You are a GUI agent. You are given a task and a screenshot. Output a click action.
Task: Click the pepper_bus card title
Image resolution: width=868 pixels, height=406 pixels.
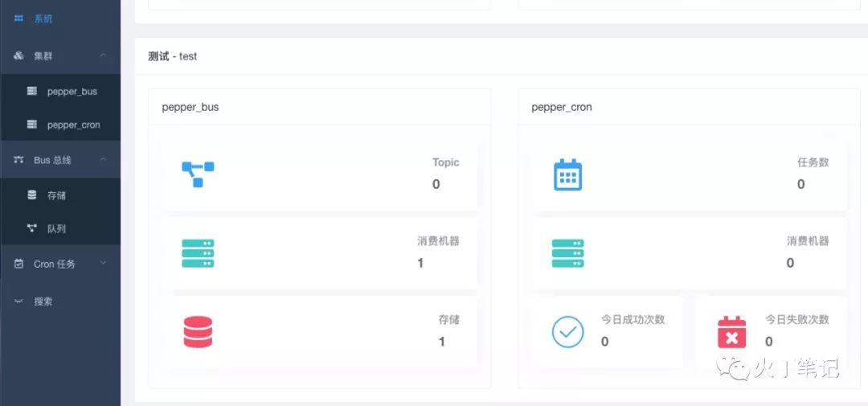point(190,108)
